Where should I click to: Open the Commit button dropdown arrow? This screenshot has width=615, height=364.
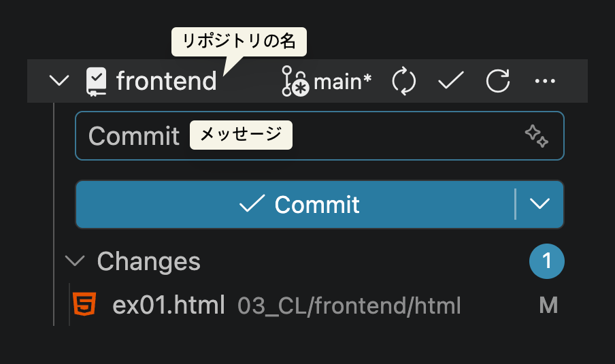coord(539,204)
